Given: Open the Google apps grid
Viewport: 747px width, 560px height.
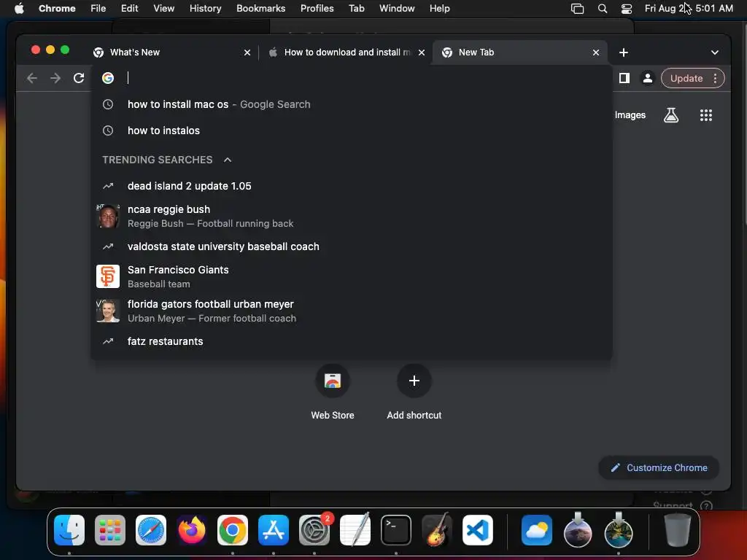Looking at the screenshot, I should click(705, 114).
